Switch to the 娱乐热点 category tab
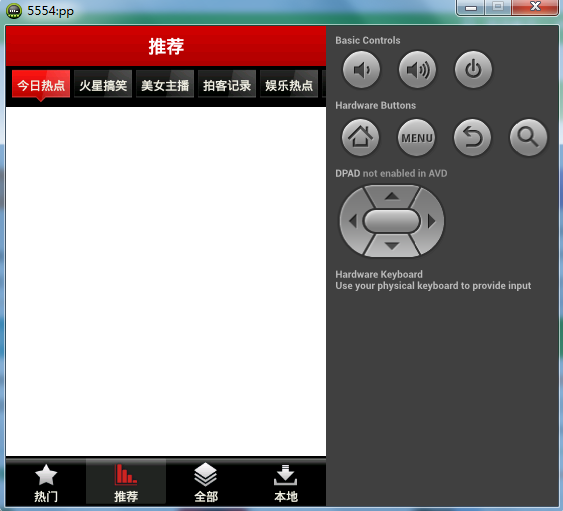Viewport: 563px width, 511px height. tap(289, 85)
